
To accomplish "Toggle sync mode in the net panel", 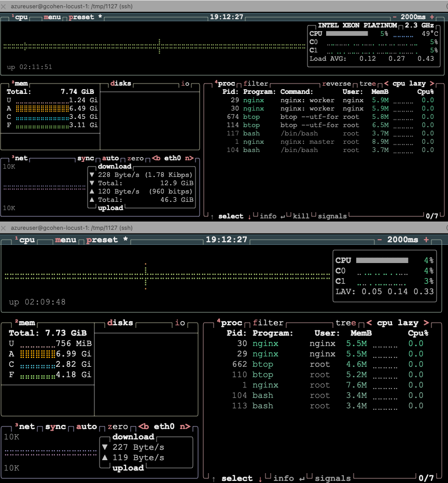I will 86,158.
